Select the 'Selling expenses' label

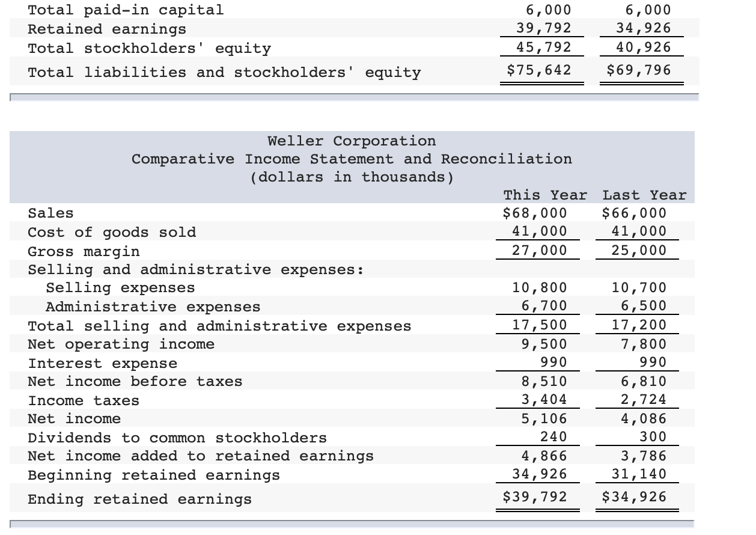(x=121, y=288)
